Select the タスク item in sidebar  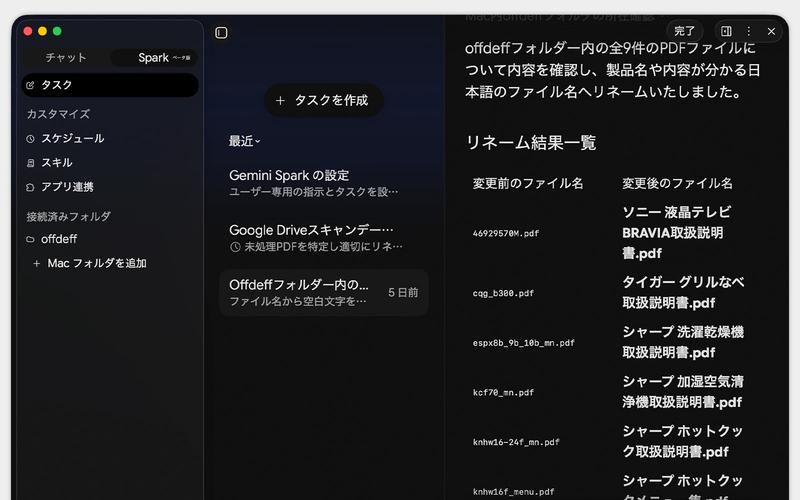tap(110, 85)
